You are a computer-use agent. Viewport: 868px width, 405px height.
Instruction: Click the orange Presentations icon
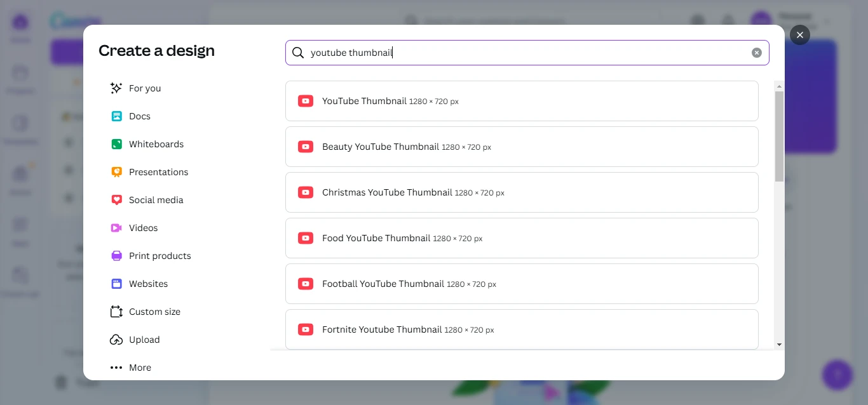[x=116, y=172]
